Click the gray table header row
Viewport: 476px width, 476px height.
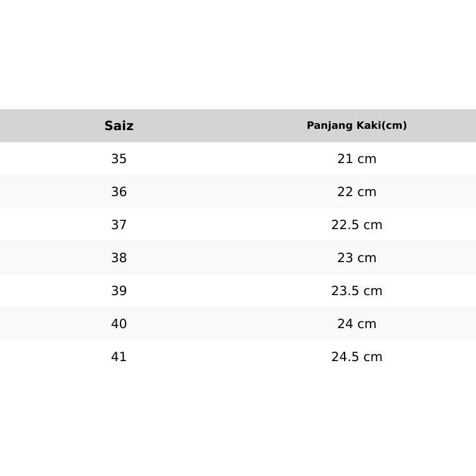pyautogui.click(x=238, y=126)
